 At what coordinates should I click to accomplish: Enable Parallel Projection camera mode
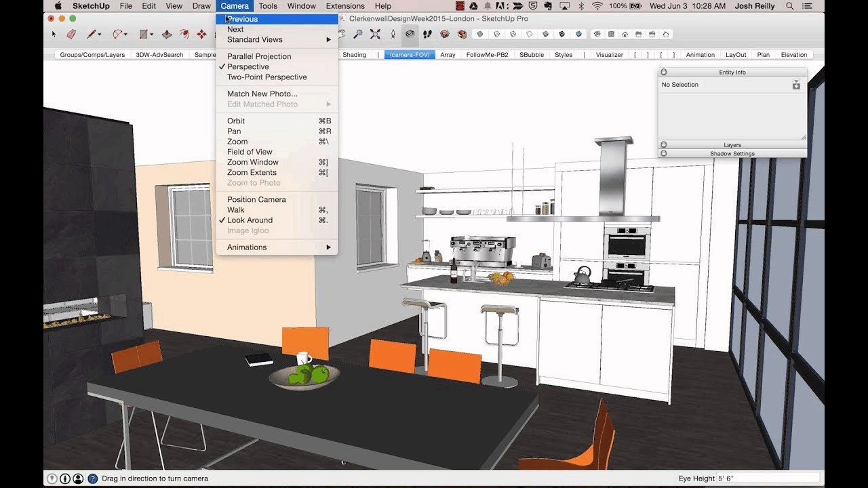259,56
